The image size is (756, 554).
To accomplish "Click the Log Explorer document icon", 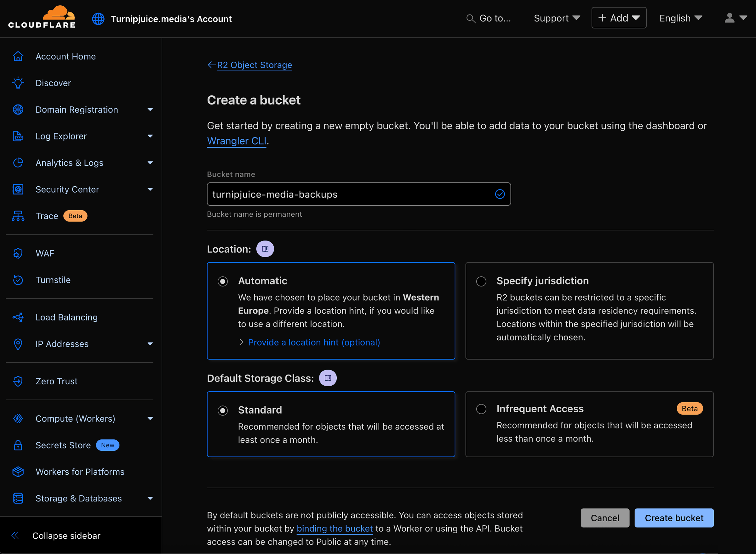I will tap(18, 136).
